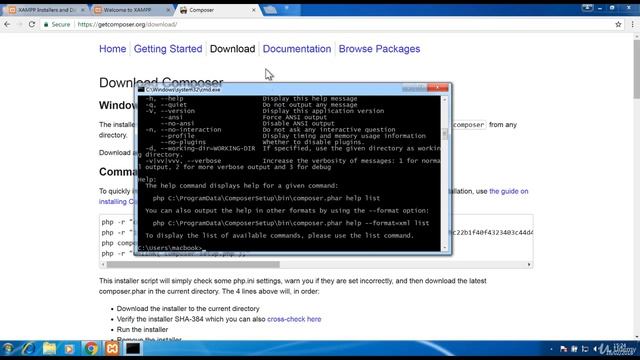Click 'Download the installer to the current directory' bullet
Screen dimensions: 640x360
tap(188, 309)
